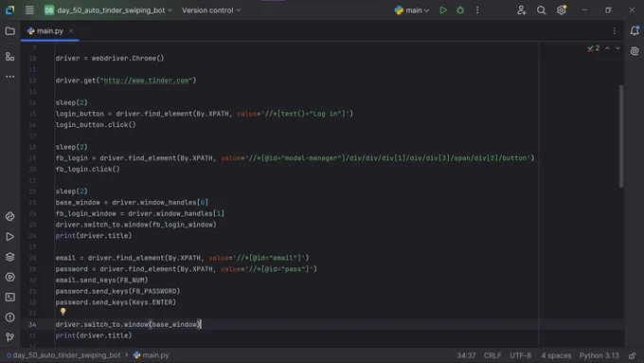Open the inspections widget showing 2
644x363 pixels.
594,48
